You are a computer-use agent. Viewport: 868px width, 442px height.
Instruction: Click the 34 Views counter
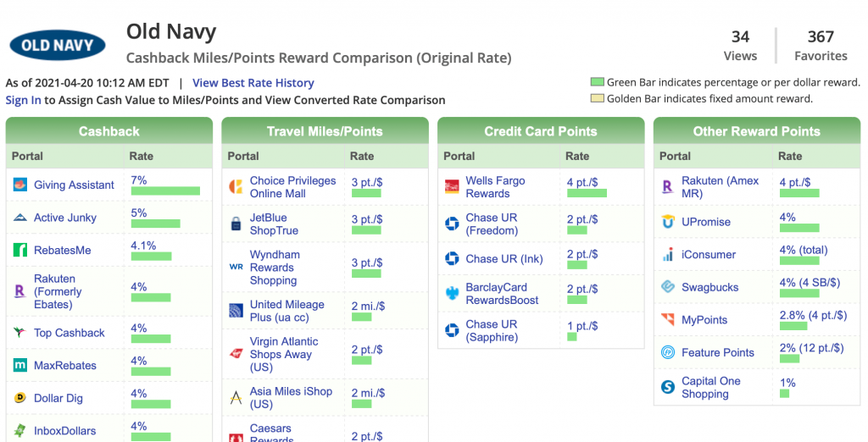tap(740, 46)
